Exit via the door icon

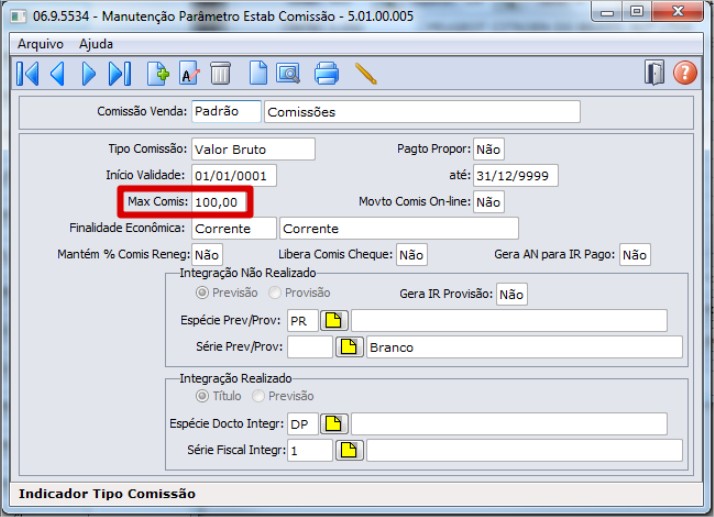pyautogui.click(x=654, y=73)
